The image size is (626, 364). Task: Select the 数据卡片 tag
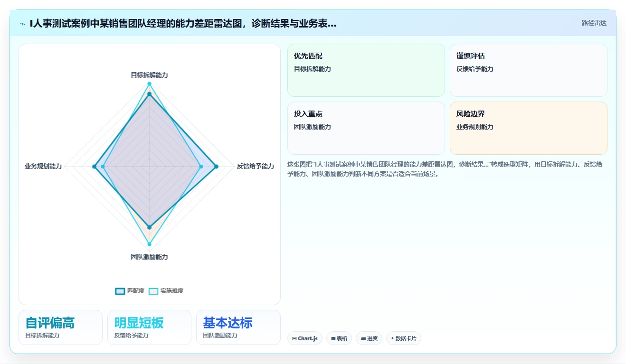[x=404, y=338]
